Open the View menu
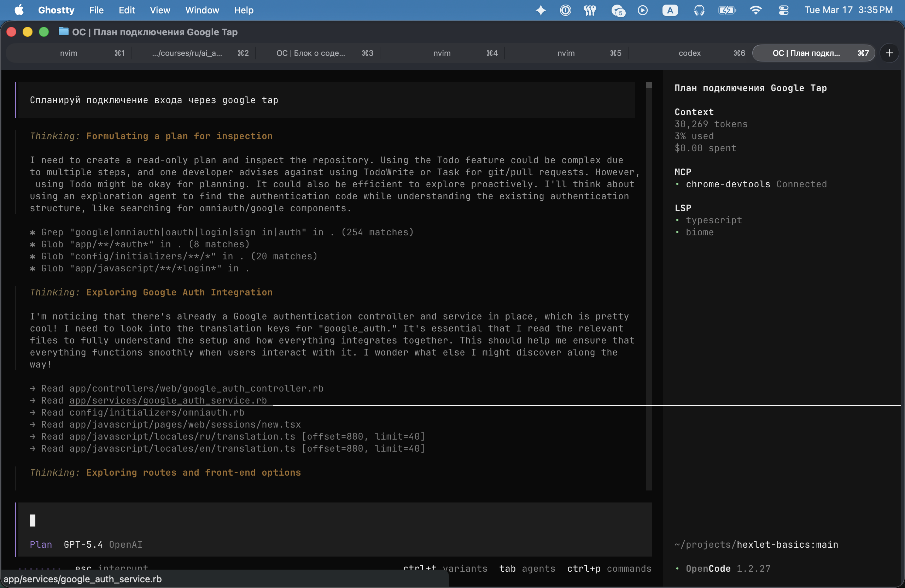Viewport: 905px width, 588px height. (x=160, y=10)
